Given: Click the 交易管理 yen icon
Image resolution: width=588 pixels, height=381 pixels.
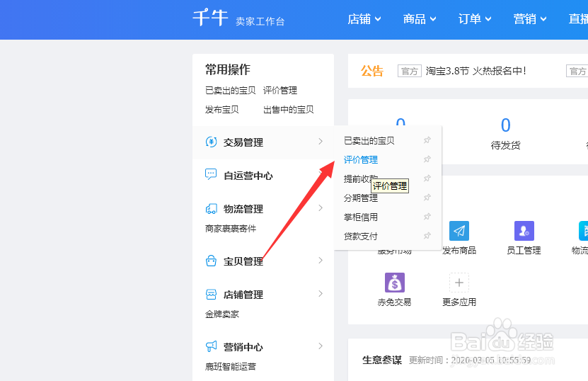Looking at the screenshot, I should point(211,142).
